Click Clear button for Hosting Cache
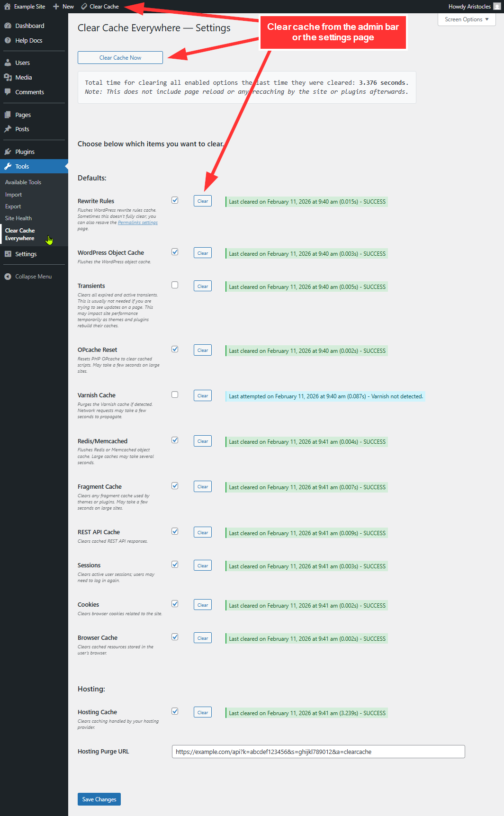The image size is (504, 816). click(x=203, y=712)
